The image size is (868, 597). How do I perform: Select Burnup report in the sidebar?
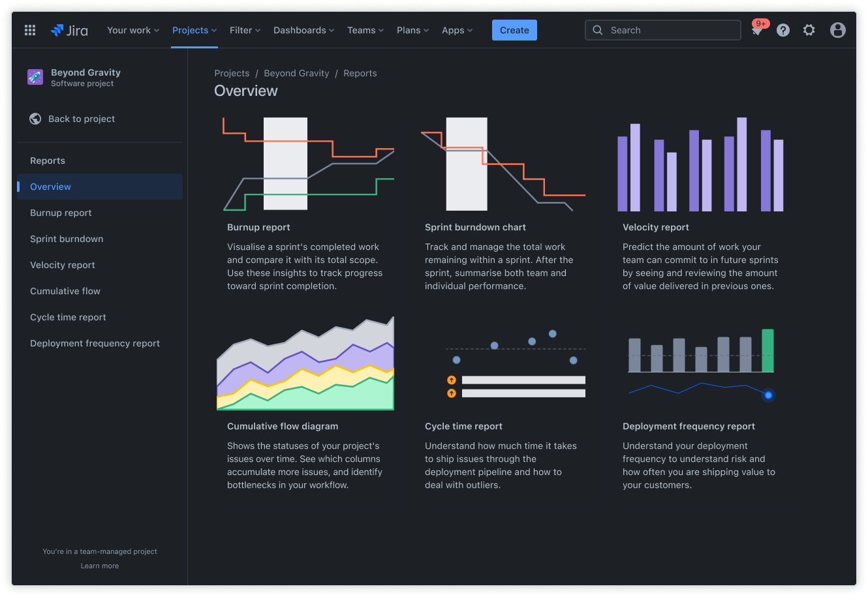(x=61, y=213)
